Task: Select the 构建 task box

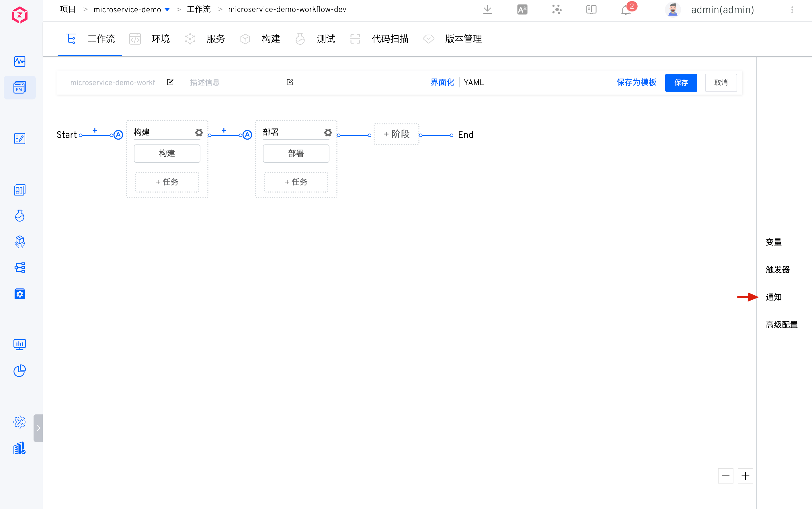Action: pos(167,154)
